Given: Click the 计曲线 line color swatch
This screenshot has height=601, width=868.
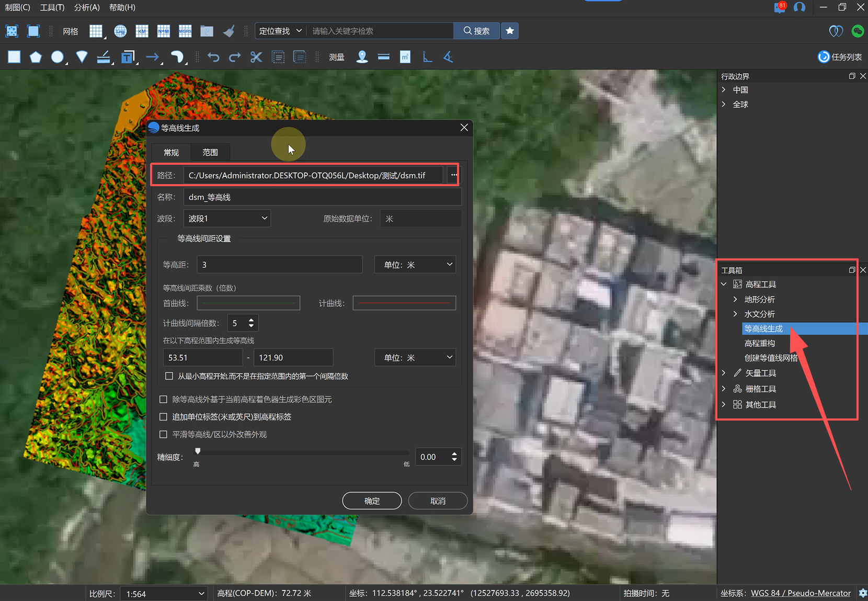Looking at the screenshot, I should click(x=404, y=303).
